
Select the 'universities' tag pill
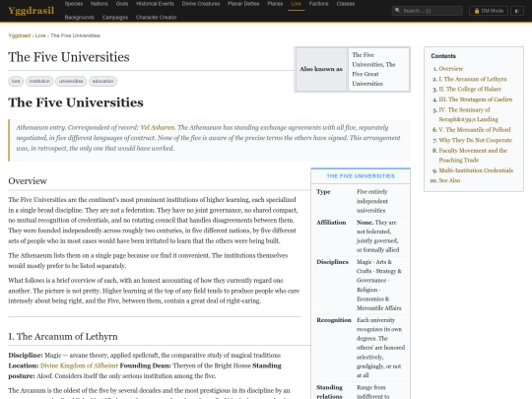pyautogui.click(x=71, y=81)
